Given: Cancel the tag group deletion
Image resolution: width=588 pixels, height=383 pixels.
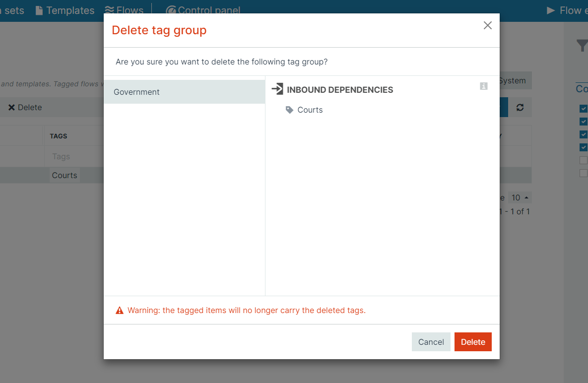Looking at the screenshot, I should pos(431,342).
